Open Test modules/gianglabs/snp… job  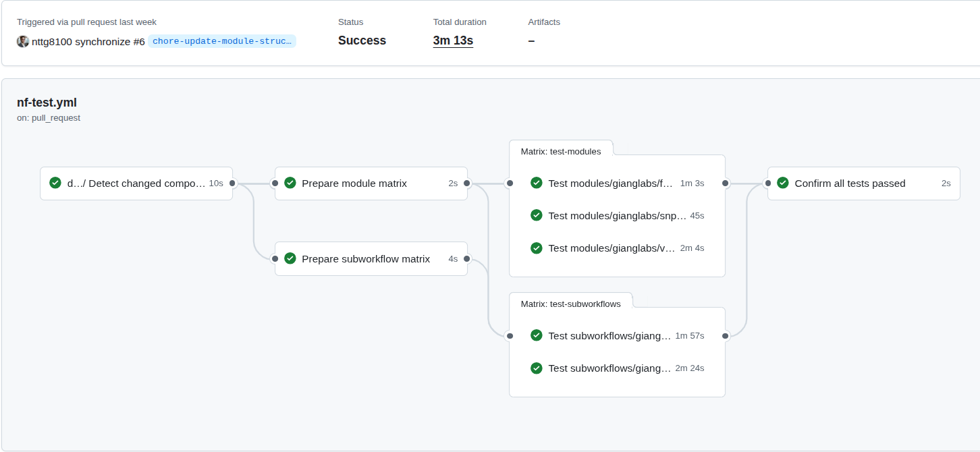(x=617, y=215)
